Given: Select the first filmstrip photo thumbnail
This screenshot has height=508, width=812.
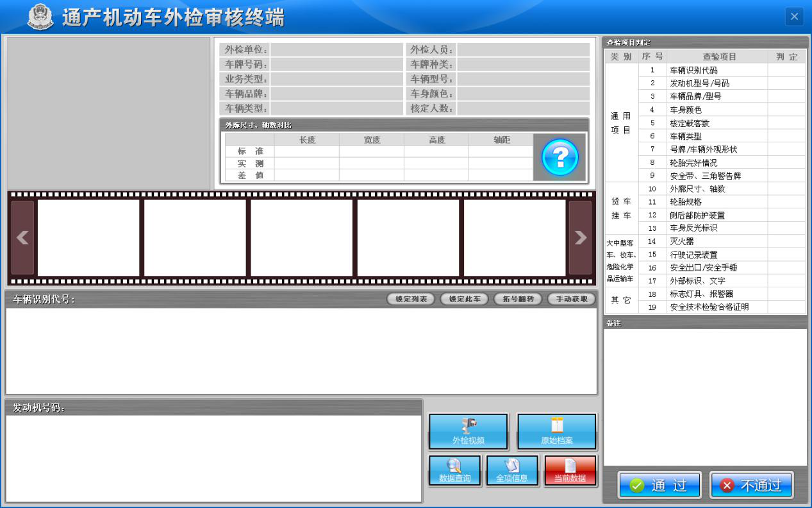Looking at the screenshot, I should [x=88, y=237].
